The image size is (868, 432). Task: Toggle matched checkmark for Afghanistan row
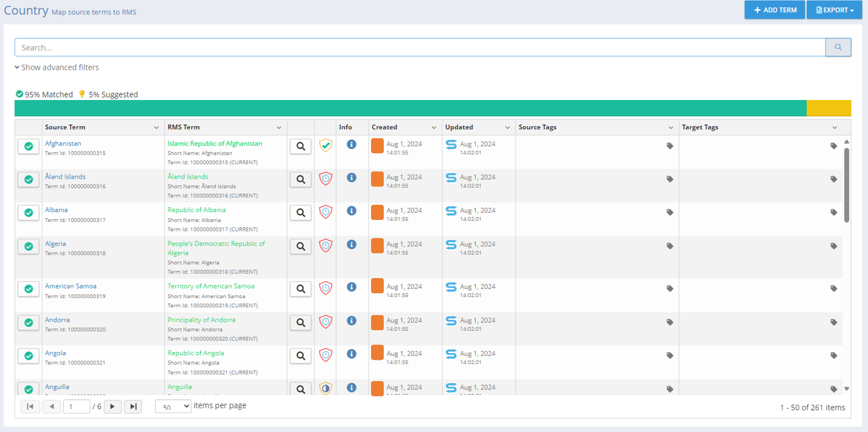[x=28, y=147]
